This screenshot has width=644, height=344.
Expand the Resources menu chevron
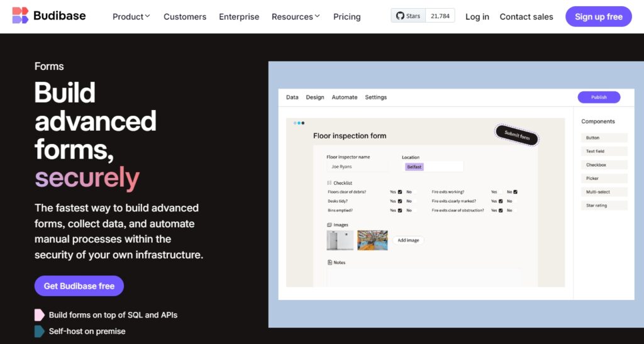317,16
